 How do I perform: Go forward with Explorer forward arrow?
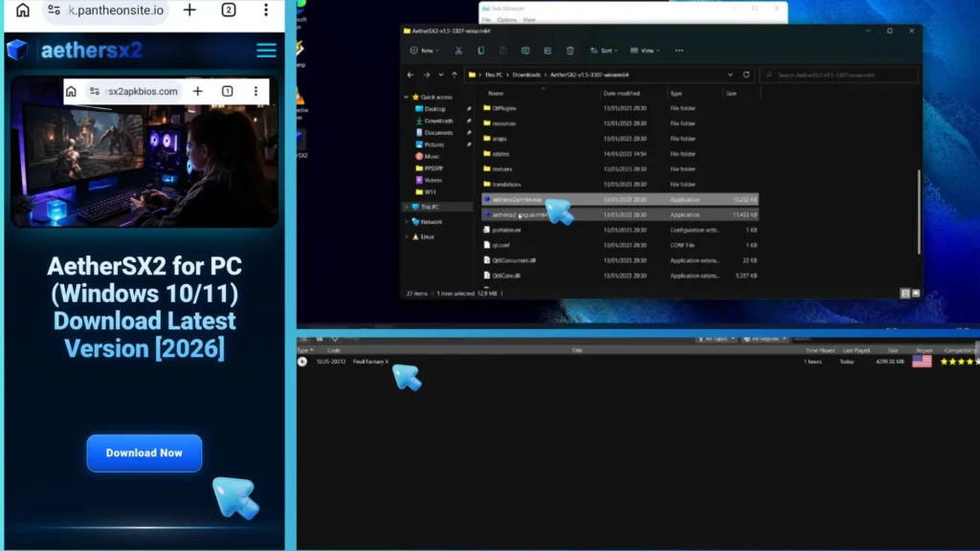point(426,75)
